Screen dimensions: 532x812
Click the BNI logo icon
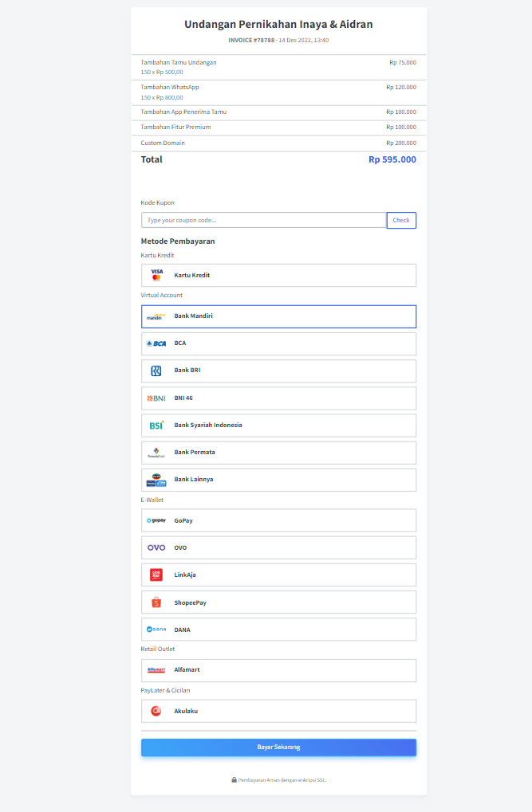click(x=156, y=398)
